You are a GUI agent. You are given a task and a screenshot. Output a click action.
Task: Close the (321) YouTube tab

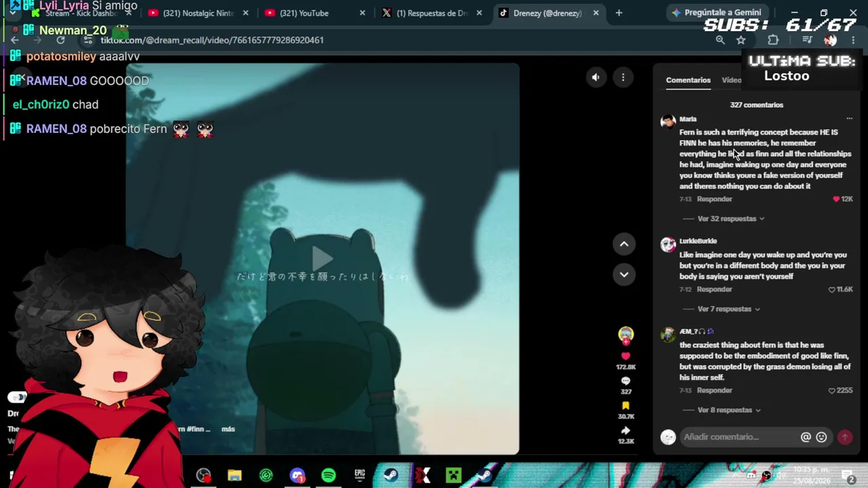click(362, 13)
